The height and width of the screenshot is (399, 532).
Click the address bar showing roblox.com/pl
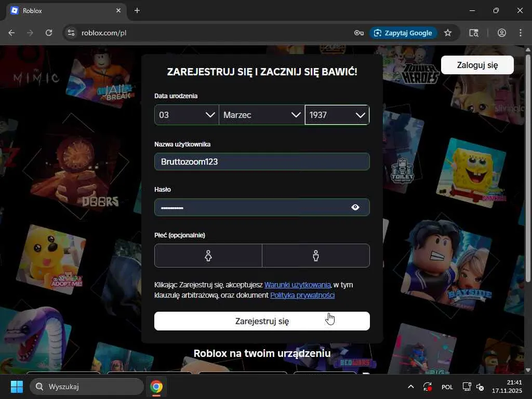[210, 33]
